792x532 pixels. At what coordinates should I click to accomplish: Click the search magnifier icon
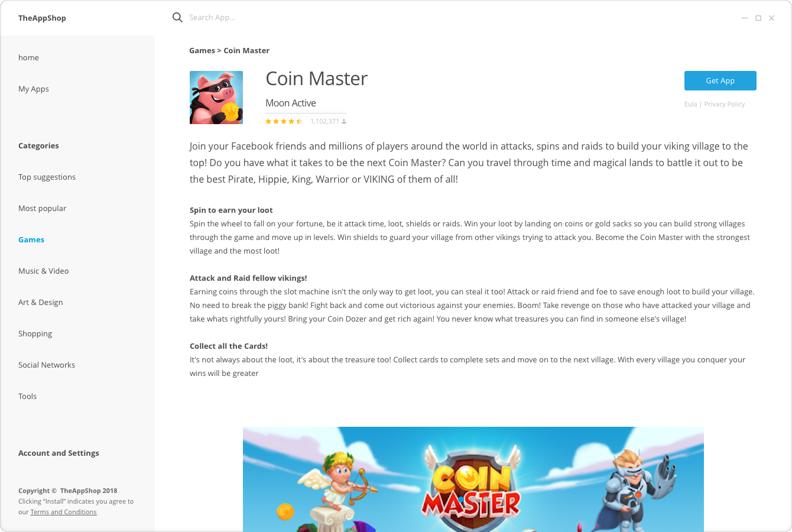coord(177,18)
